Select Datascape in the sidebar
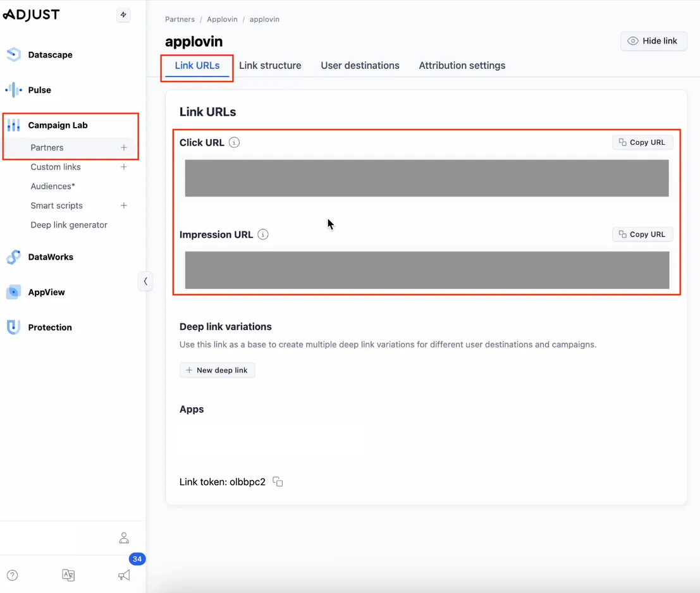Screen dimensions: 700x593 (49, 54)
